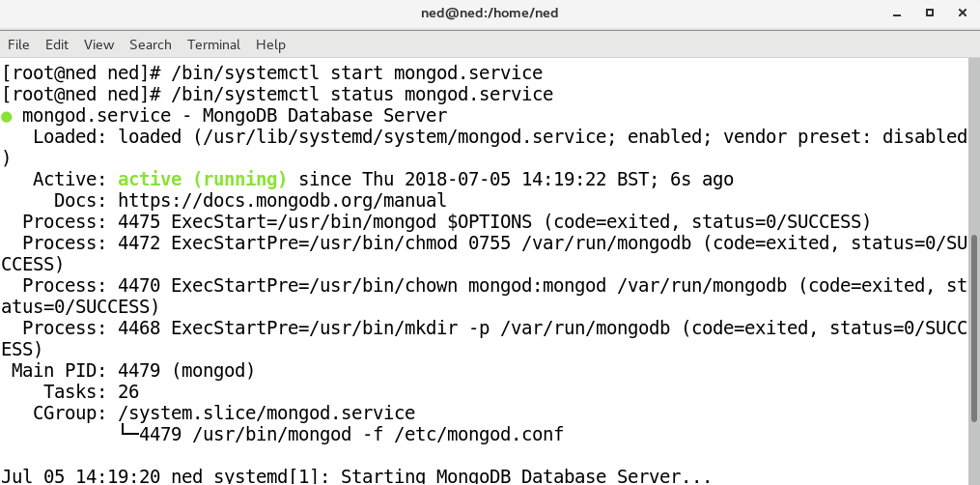Screen dimensions: 980x485
Task: Click the green mongod service status dot
Action: click(x=7, y=117)
